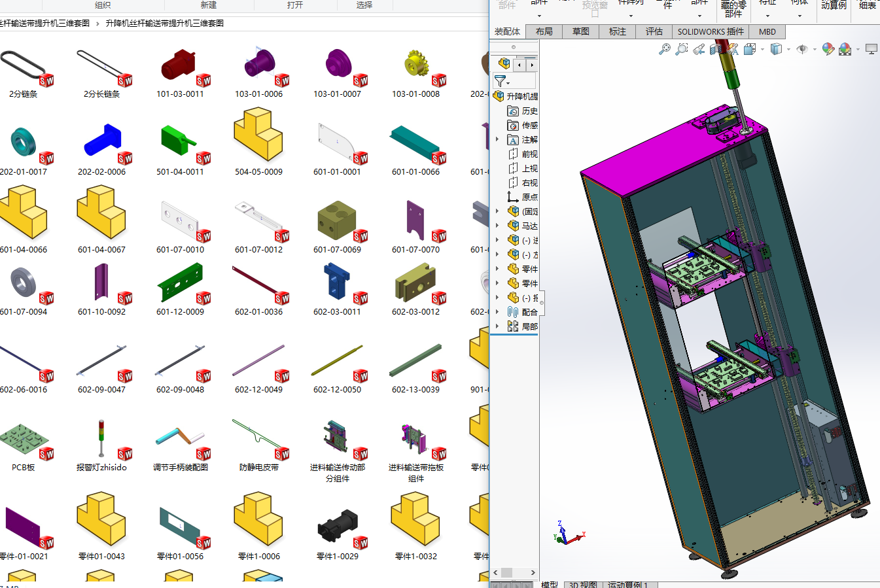This screenshot has width=880, height=588.
Task: Select the Zoom to Area magnifier tool
Action: [x=682, y=49]
